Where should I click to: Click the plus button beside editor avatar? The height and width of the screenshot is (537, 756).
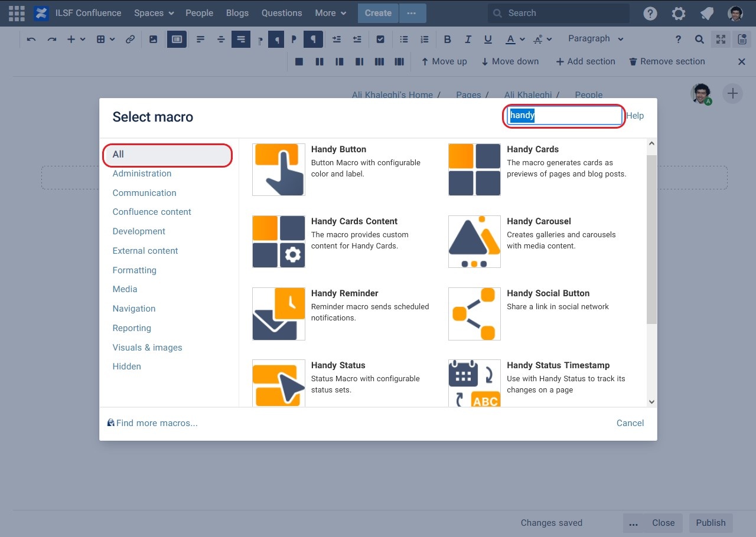click(732, 93)
